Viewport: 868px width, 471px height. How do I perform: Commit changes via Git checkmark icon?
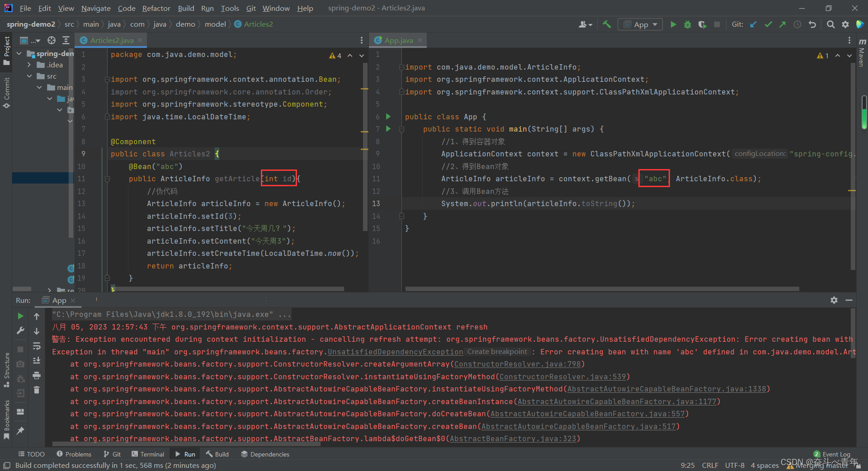[x=768, y=24]
